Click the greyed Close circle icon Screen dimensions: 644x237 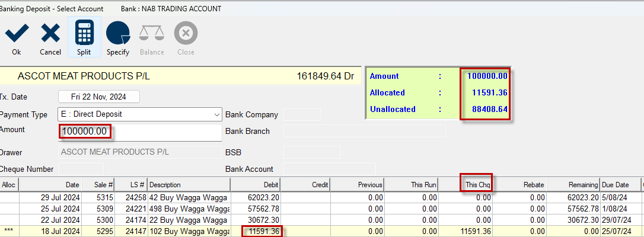[186, 33]
